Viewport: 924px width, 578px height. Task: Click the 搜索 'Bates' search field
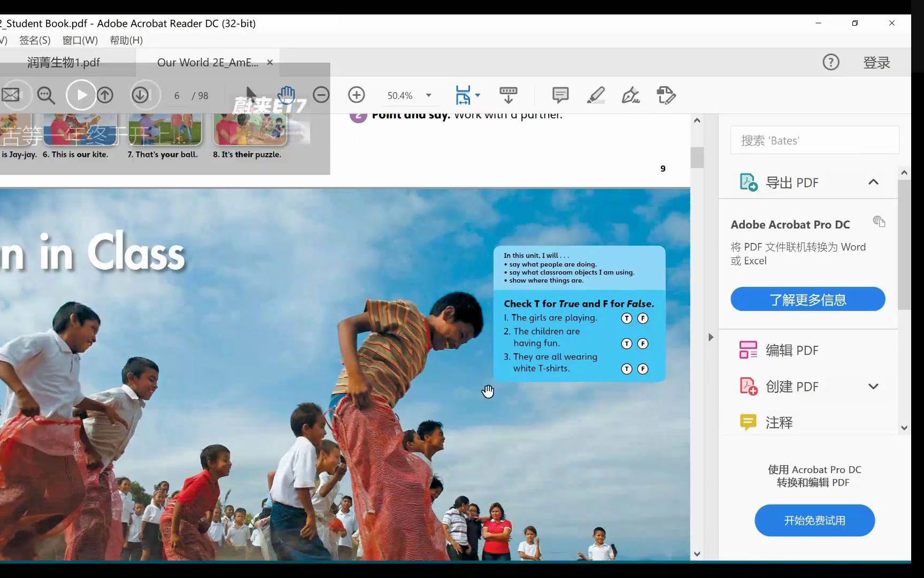pos(814,140)
